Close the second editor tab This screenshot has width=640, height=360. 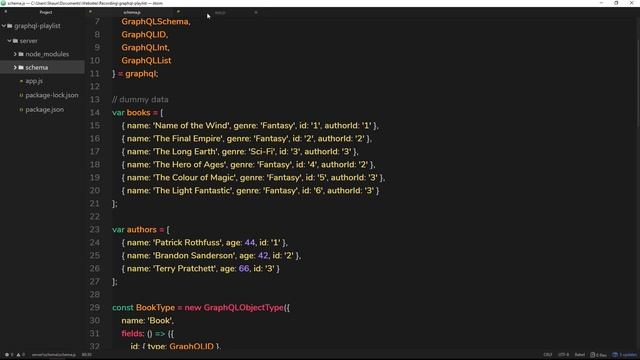pos(256,12)
